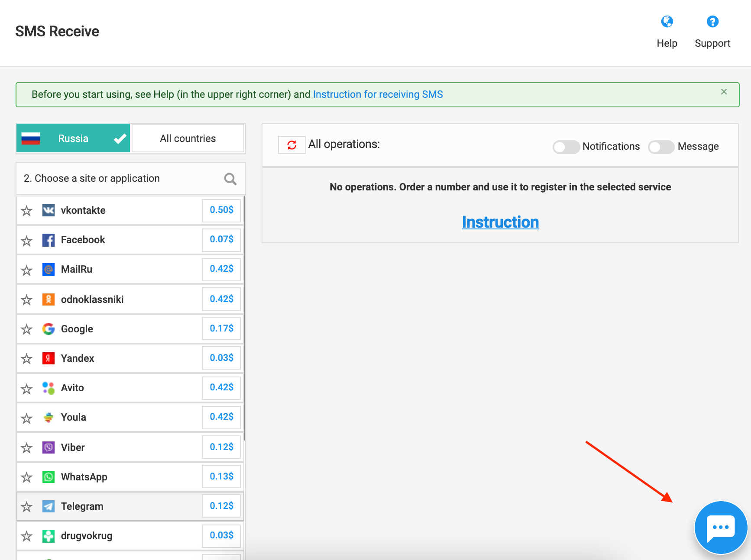
Task: Open Help globe icon
Action: (x=667, y=22)
